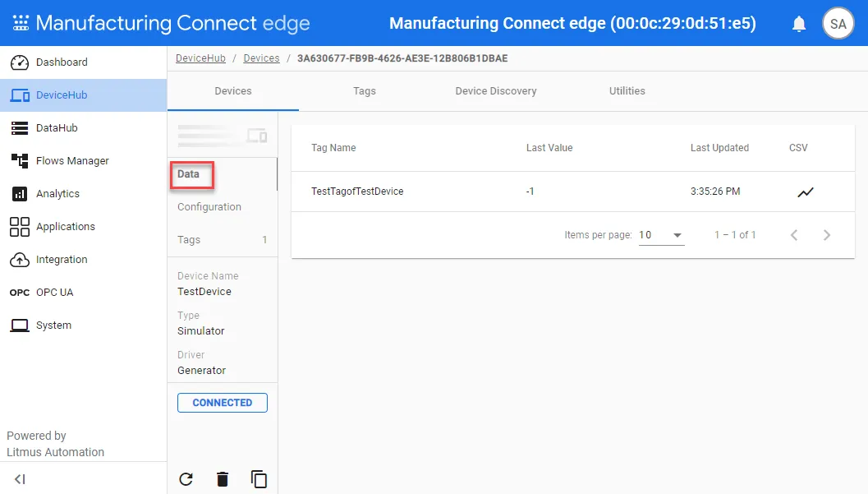Screen dimensions: 868x494
Task: Delete the device with the trash icon
Action: (x=223, y=479)
